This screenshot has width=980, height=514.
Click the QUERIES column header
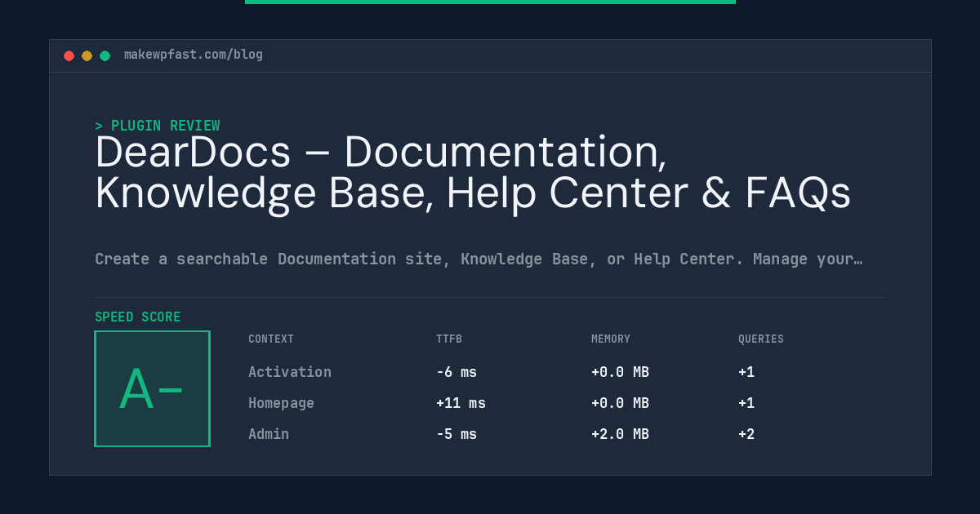click(x=761, y=339)
